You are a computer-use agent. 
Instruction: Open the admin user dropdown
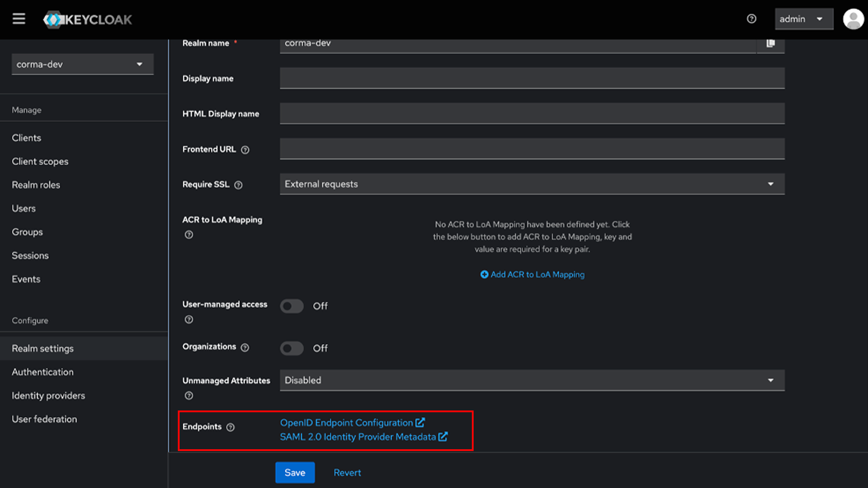pyautogui.click(x=804, y=19)
